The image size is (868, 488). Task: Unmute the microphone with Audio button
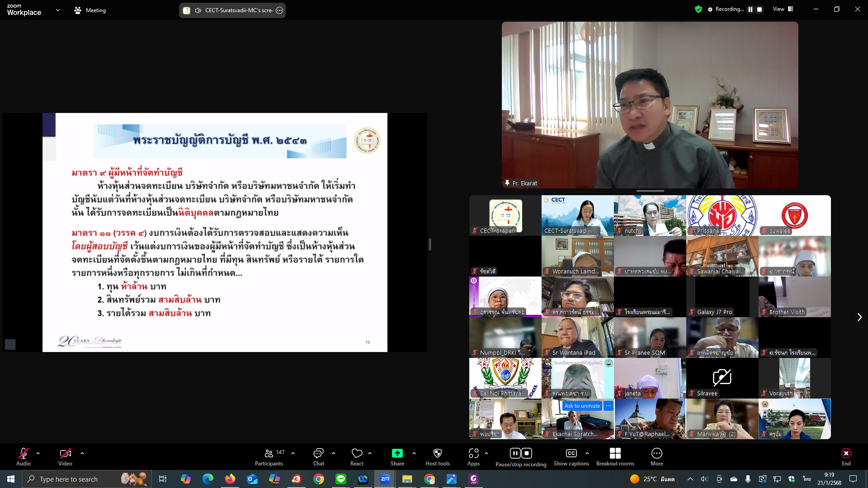(x=24, y=457)
